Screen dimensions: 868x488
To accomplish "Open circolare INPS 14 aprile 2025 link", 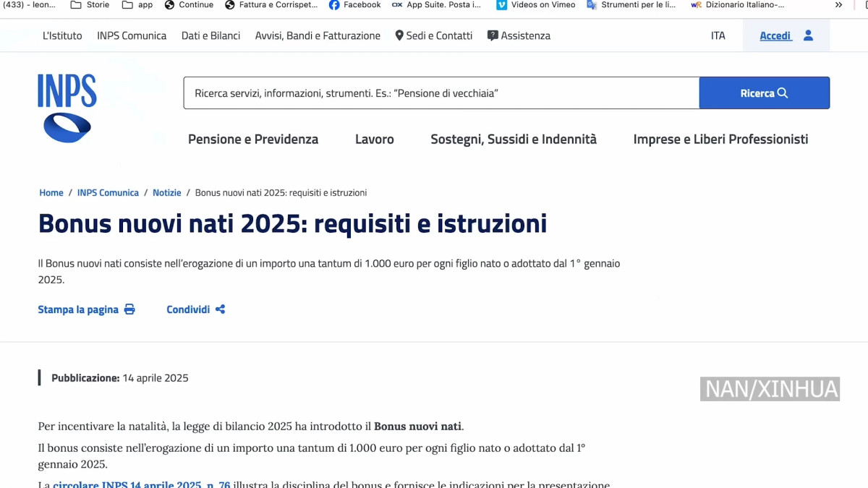I will 141,484.
